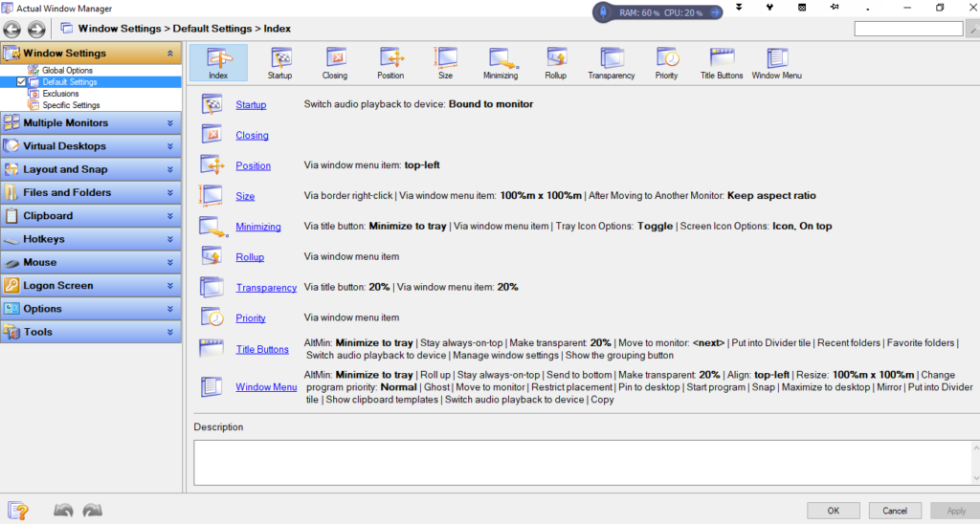The height and width of the screenshot is (524, 980).
Task: Open the Startup toolbar icon
Action: tap(280, 62)
